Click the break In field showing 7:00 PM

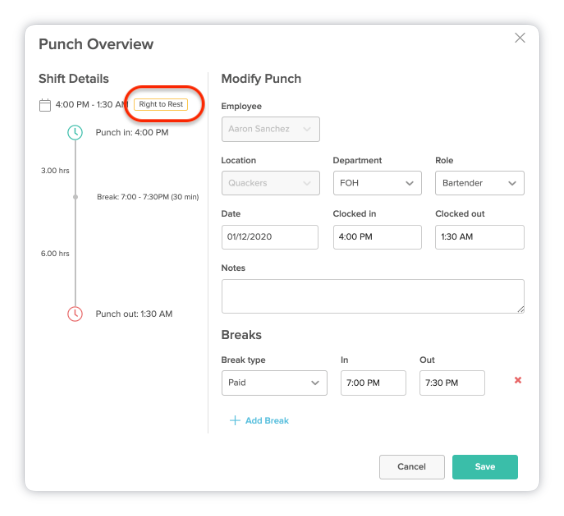click(373, 383)
